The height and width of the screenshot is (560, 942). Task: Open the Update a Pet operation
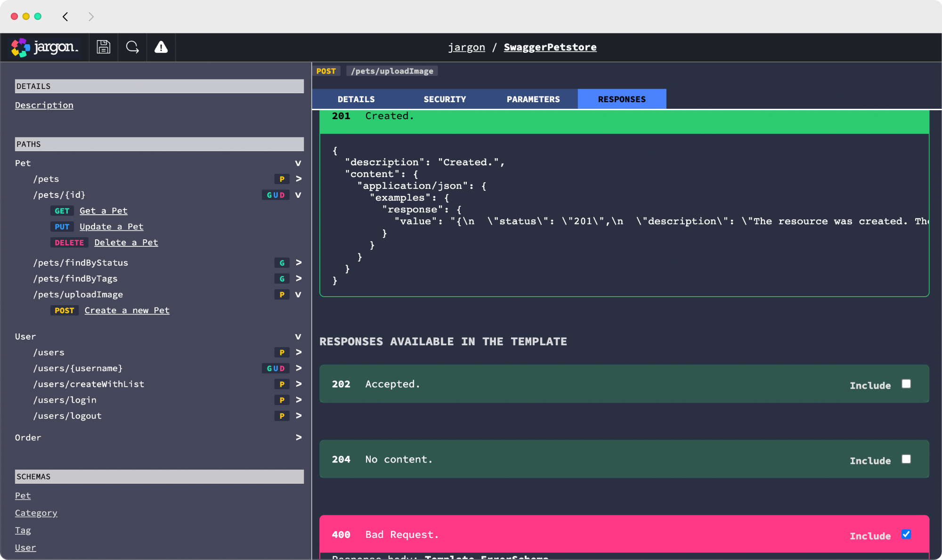(x=112, y=227)
